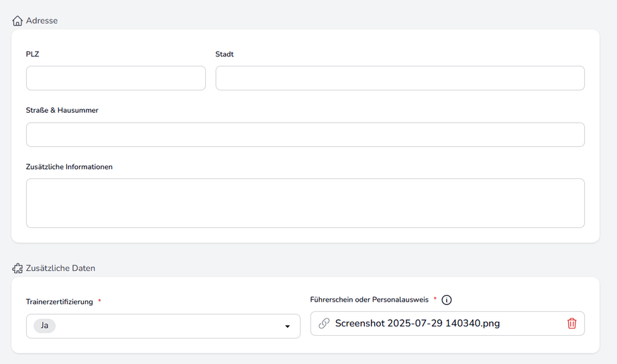This screenshot has height=364, width=617.
Task: Click the PLZ field label
Action: click(x=33, y=54)
